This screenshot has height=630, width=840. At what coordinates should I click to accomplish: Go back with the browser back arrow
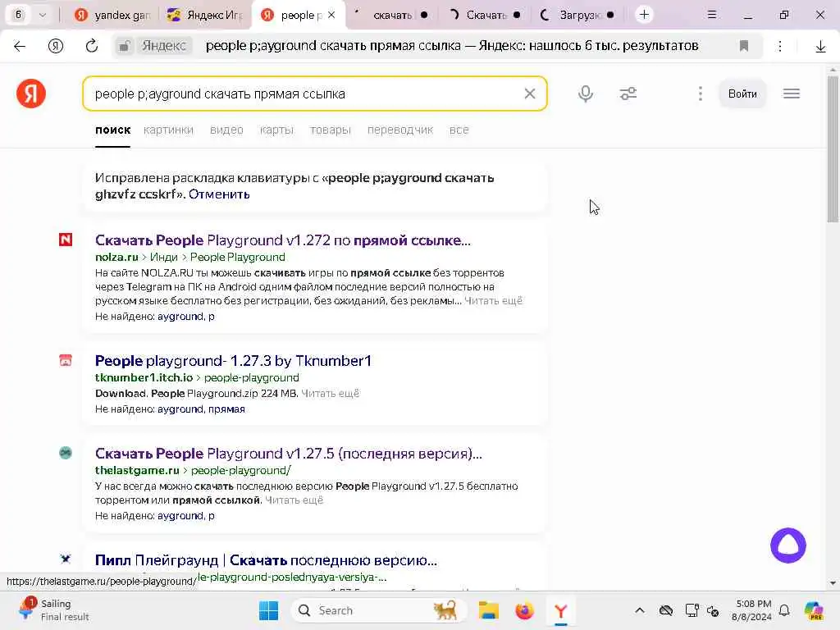(x=20, y=46)
